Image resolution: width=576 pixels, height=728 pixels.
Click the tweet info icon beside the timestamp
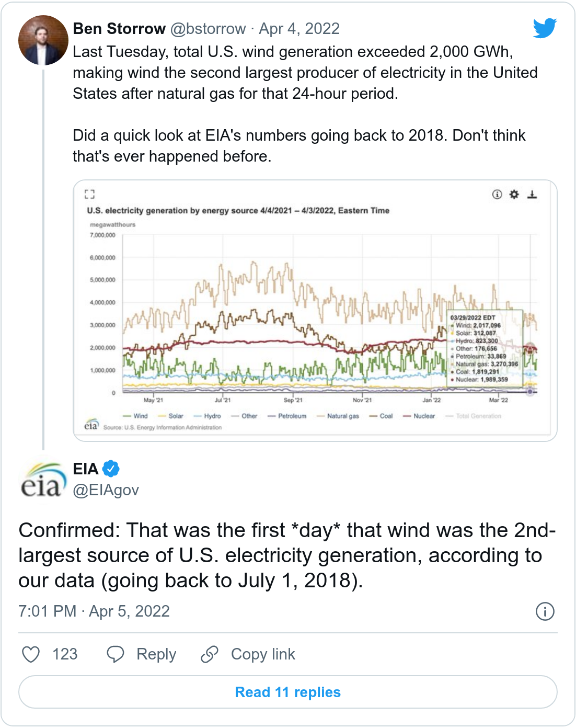point(545,611)
